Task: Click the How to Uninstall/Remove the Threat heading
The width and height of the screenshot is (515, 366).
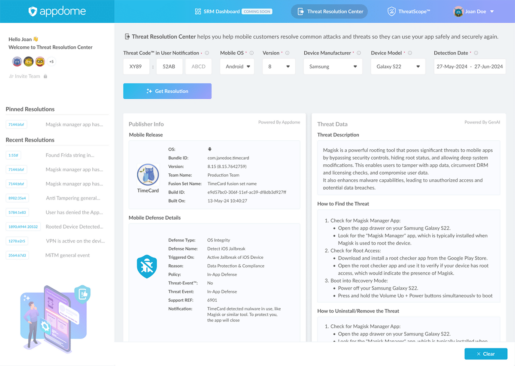Action: point(358,311)
